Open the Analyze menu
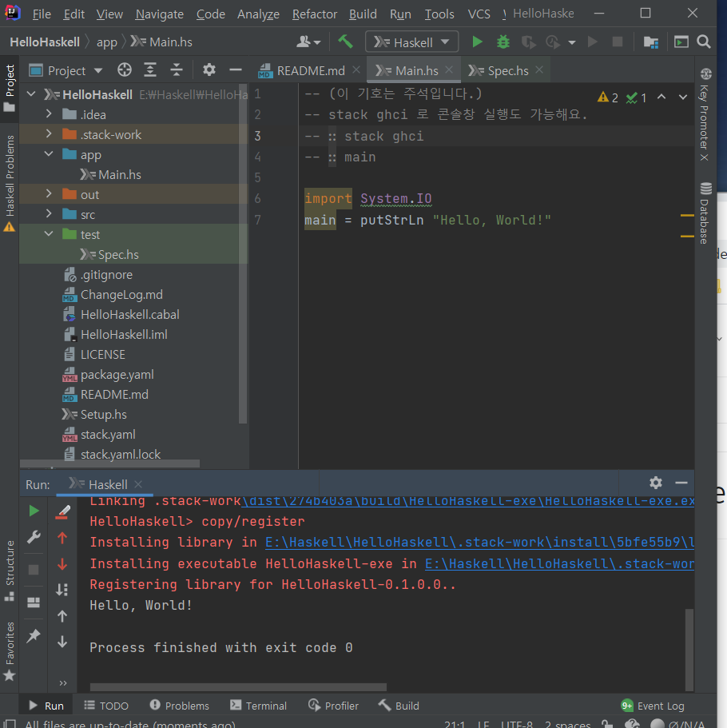This screenshot has width=727, height=728. 258,14
